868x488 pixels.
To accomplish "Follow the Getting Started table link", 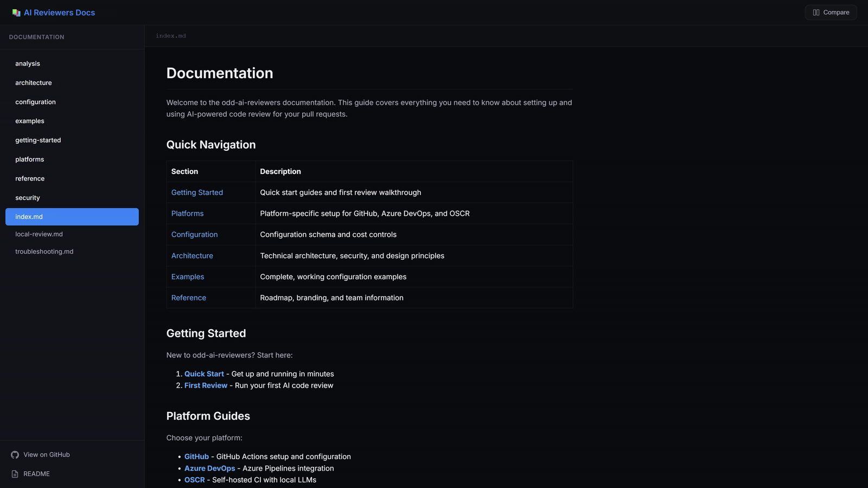I will (197, 192).
